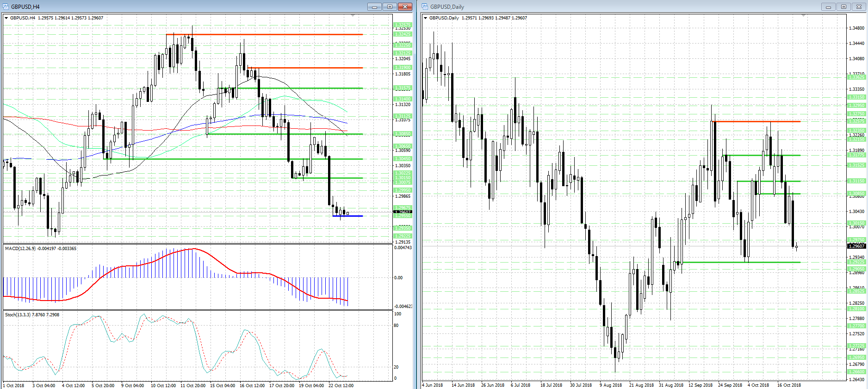Click the 4 Jun 2018 date label
This screenshot has width=868, height=389.
pyautogui.click(x=433, y=385)
